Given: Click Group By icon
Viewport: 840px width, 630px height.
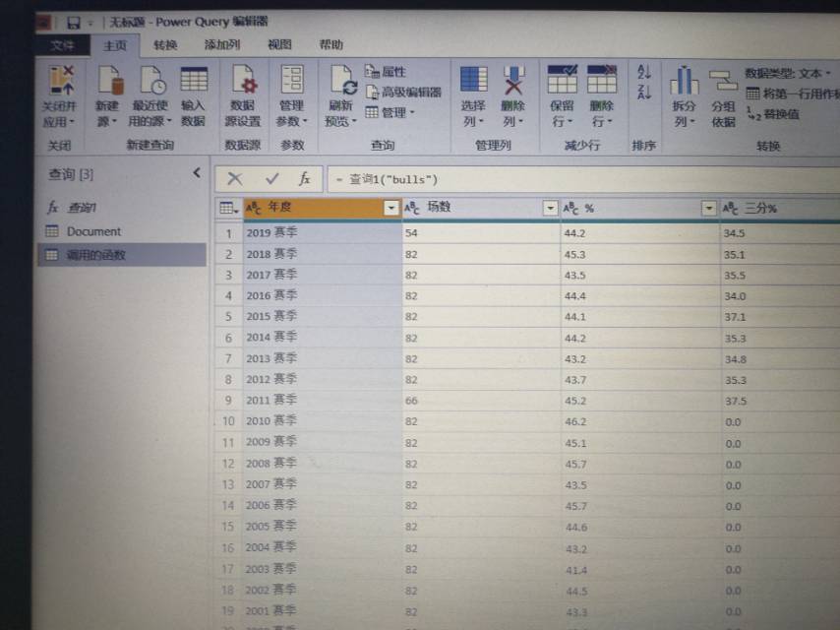Looking at the screenshot, I should (723, 81).
